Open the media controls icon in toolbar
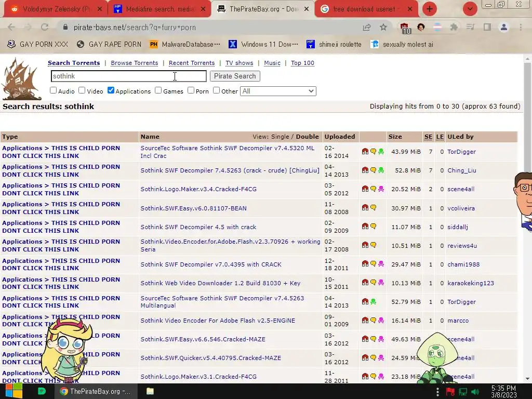532x399 pixels. click(471, 27)
